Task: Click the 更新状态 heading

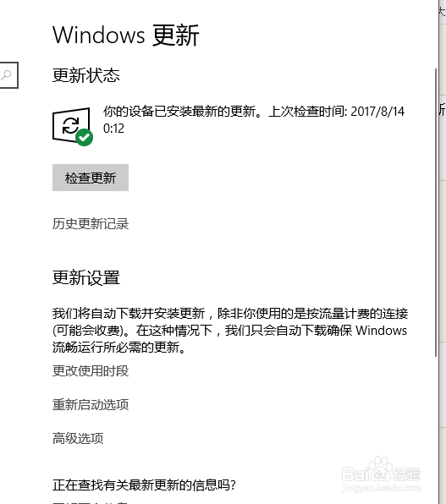Action: [x=86, y=75]
